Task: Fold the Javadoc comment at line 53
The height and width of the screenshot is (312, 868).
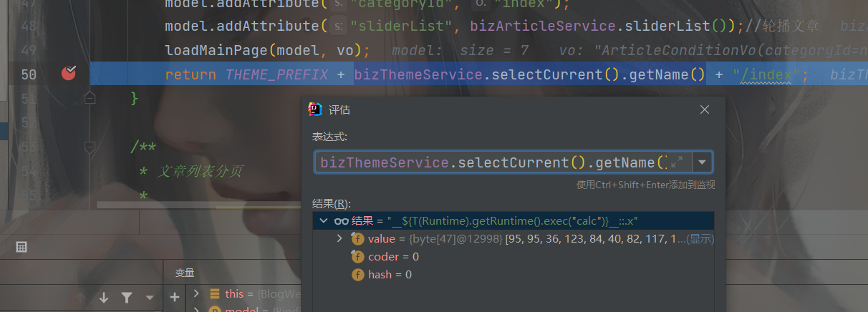Action: click(90, 147)
